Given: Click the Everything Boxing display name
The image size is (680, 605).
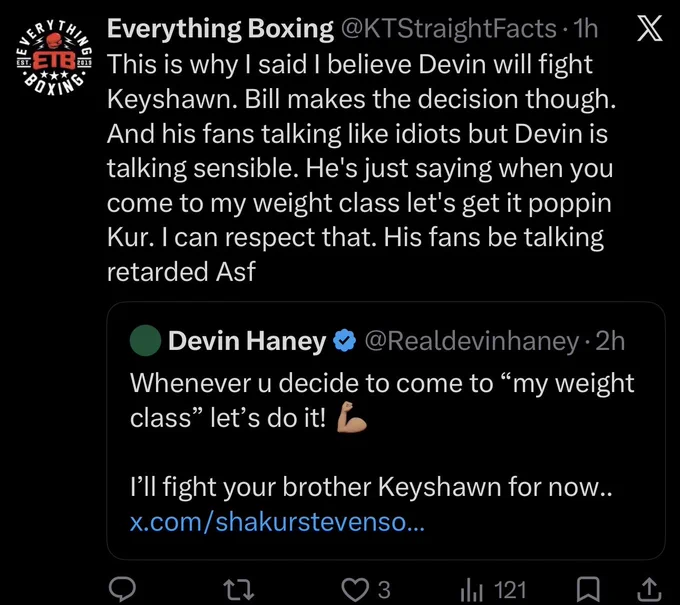Looking at the screenshot, I should [x=220, y=29].
